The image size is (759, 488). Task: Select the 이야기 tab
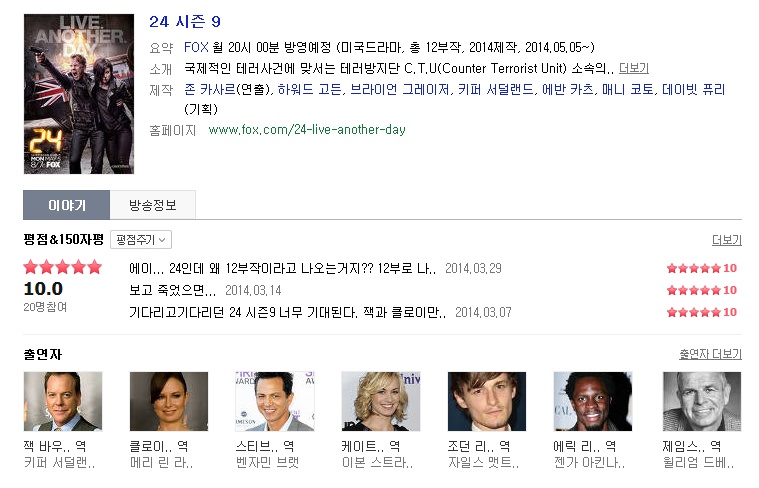pos(67,205)
